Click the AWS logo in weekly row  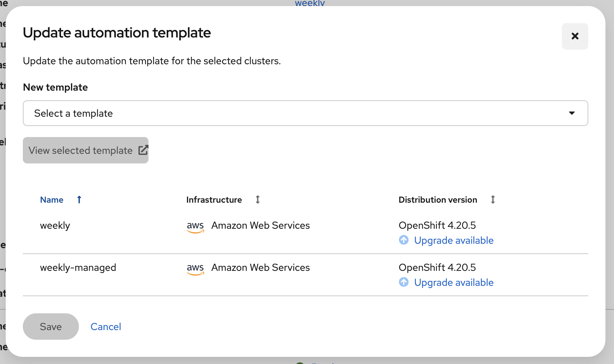coord(195,226)
